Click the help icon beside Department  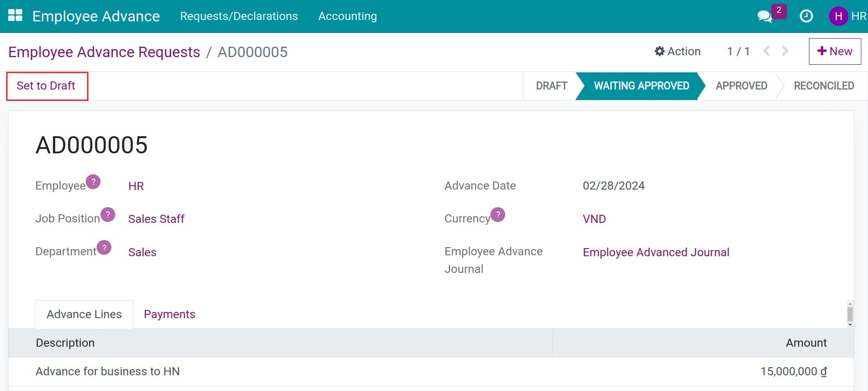(x=104, y=248)
